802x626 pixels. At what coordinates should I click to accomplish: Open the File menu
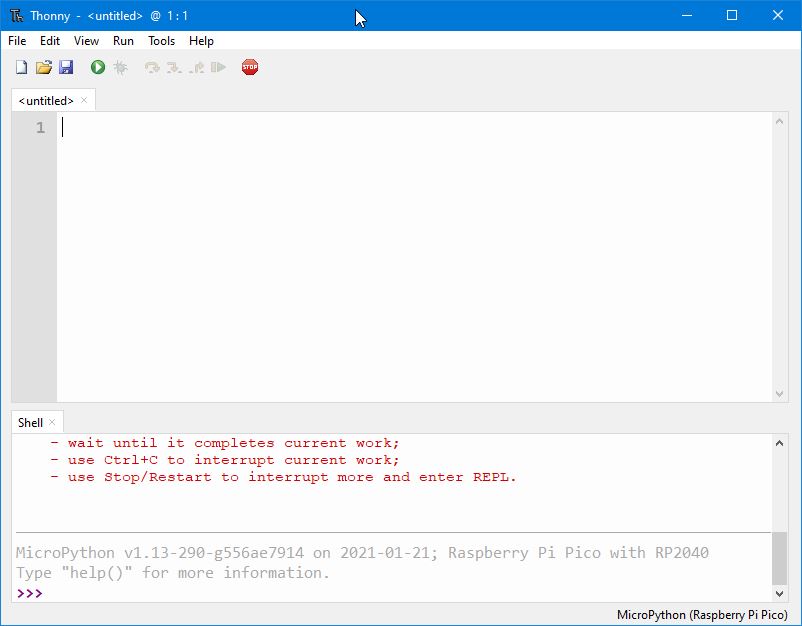pos(17,41)
